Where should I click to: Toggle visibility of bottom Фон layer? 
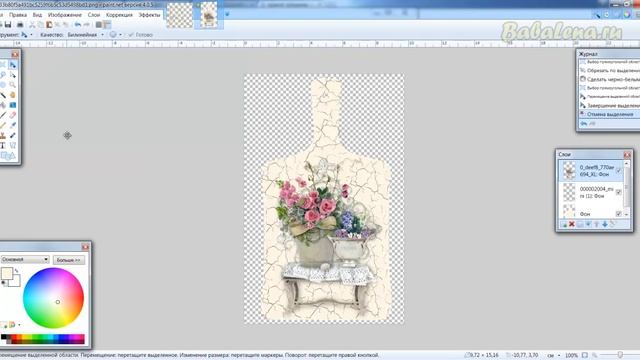619,214
